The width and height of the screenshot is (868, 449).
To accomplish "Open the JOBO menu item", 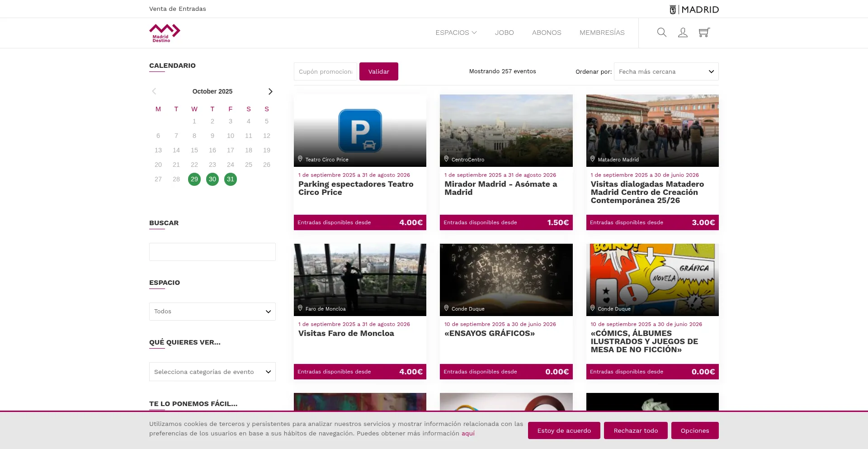I will coord(504,33).
